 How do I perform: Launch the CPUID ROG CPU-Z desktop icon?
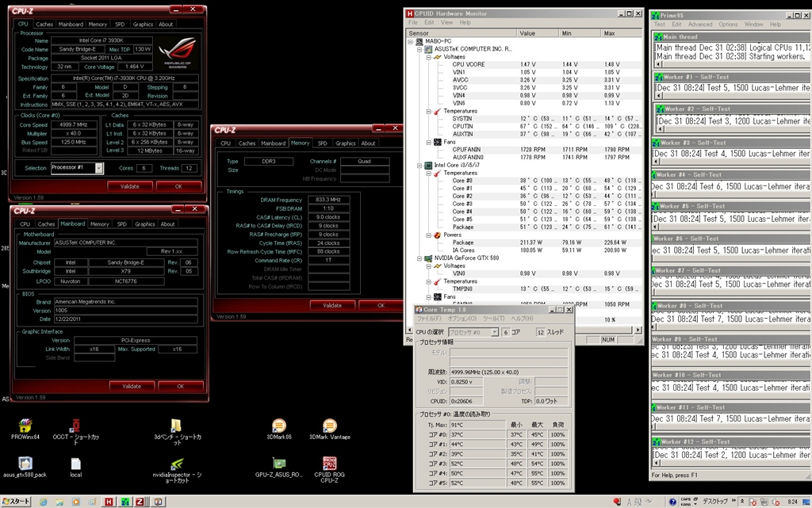329,464
